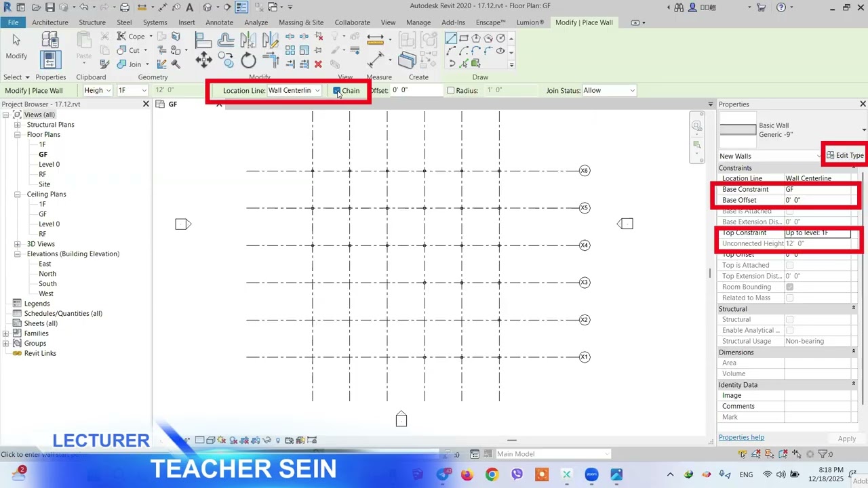Open the Site floor plan view
The height and width of the screenshot is (488, 868).
click(x=44, y=184)
